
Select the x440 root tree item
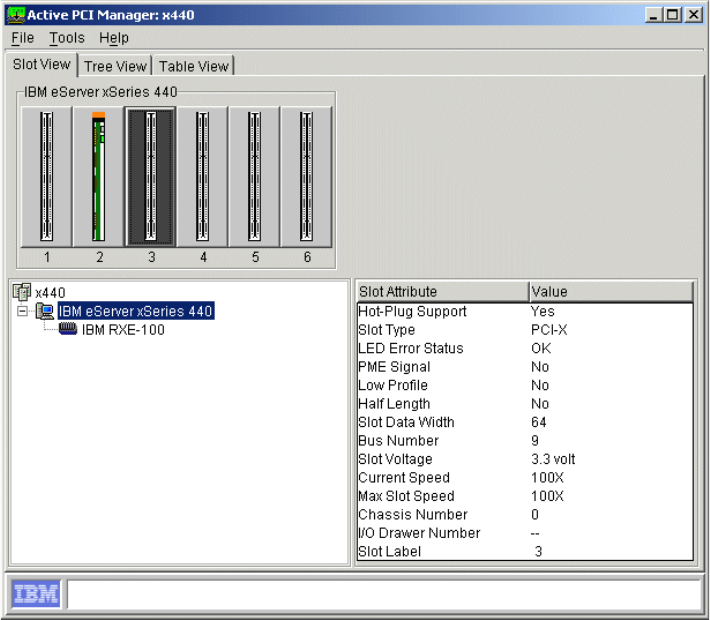click(50, 293)
